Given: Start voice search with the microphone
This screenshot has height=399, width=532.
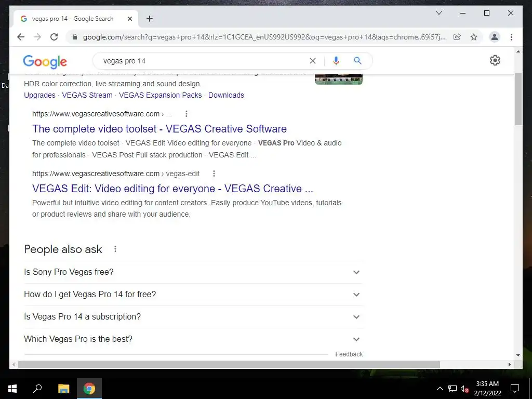Looking at the screenshot, I should pos(336,61).
